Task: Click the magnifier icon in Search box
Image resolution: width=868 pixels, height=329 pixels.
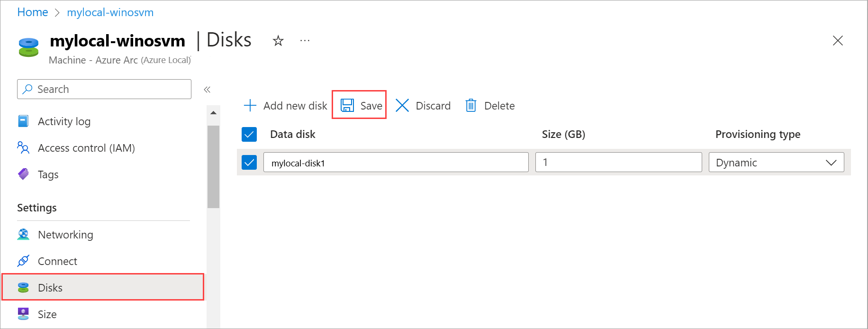Action: (28, 89)
